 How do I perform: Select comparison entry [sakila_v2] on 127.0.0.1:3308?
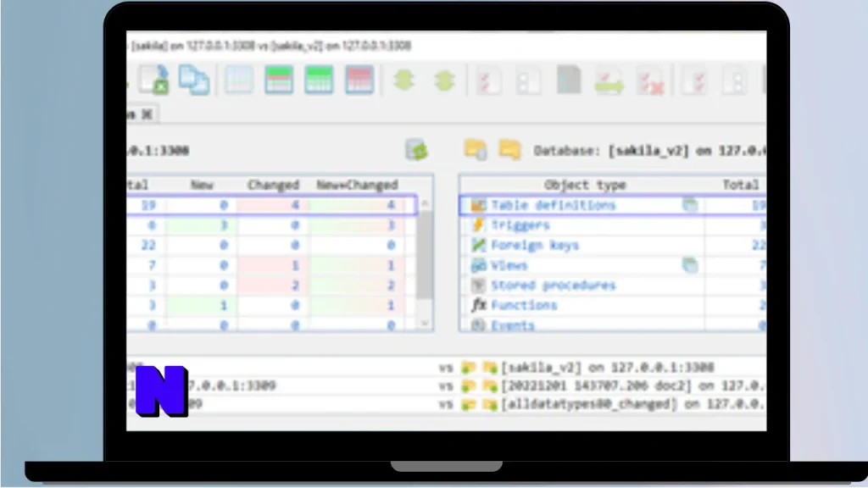point(607,368)
